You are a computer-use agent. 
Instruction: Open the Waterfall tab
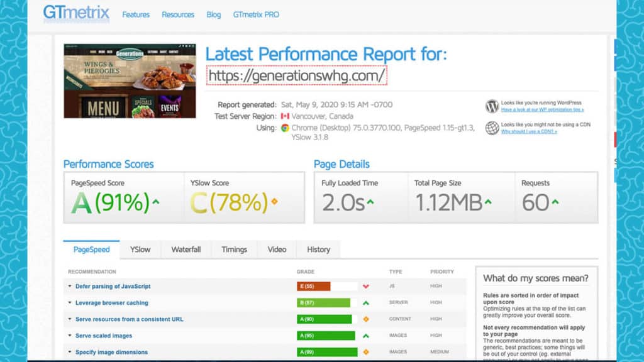pyautogui.click(x=186, y=250)
